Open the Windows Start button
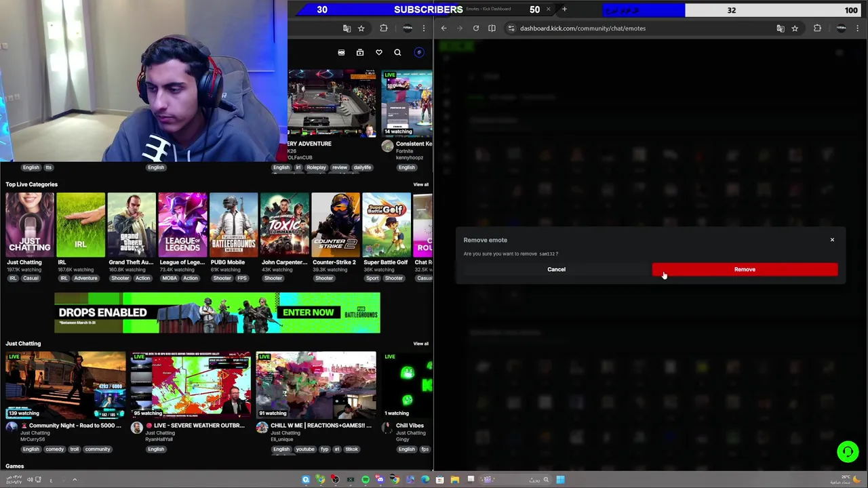Screen dimensions: 868x488 (x=560, y=480)
